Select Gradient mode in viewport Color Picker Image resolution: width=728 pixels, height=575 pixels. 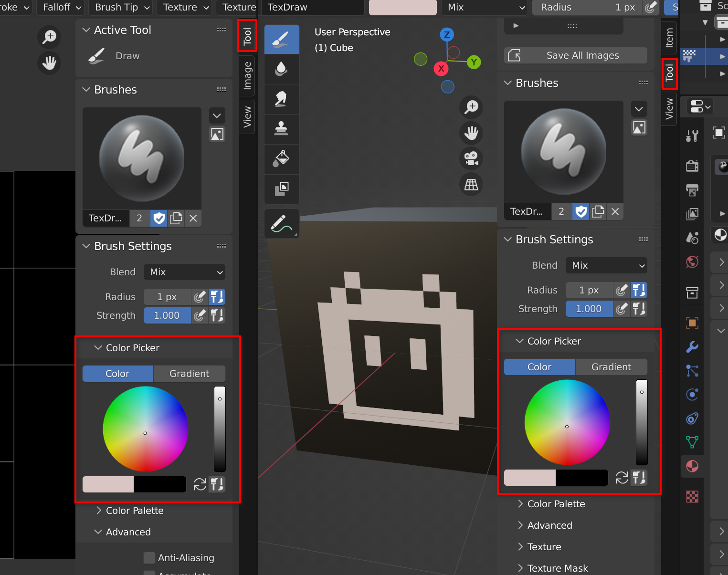coord(612,367)
